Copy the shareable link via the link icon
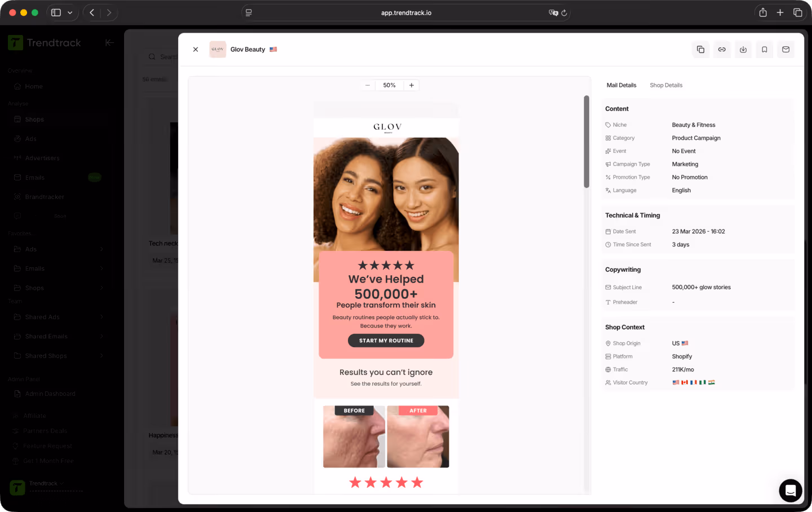812x512 pixels. pyautogui.click(x=722, y=49)
